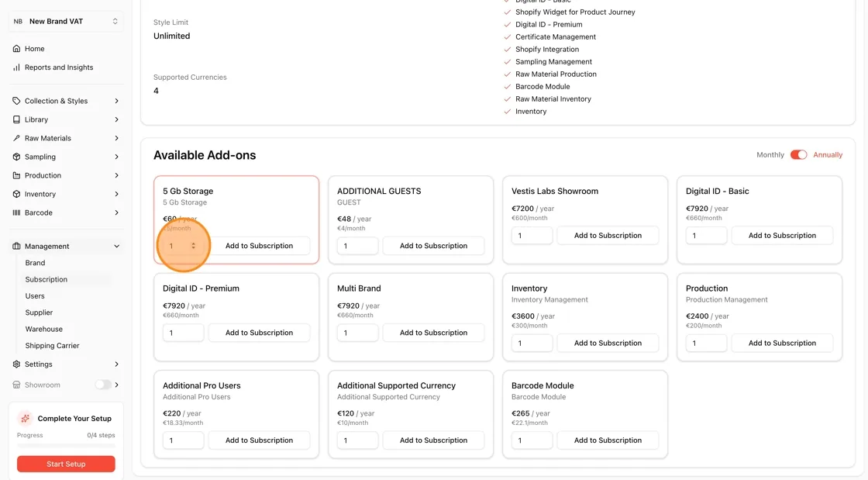Viewport: 868px width, 480px height.
Task: Open the Brand management page
Action: tap(35, 263)
